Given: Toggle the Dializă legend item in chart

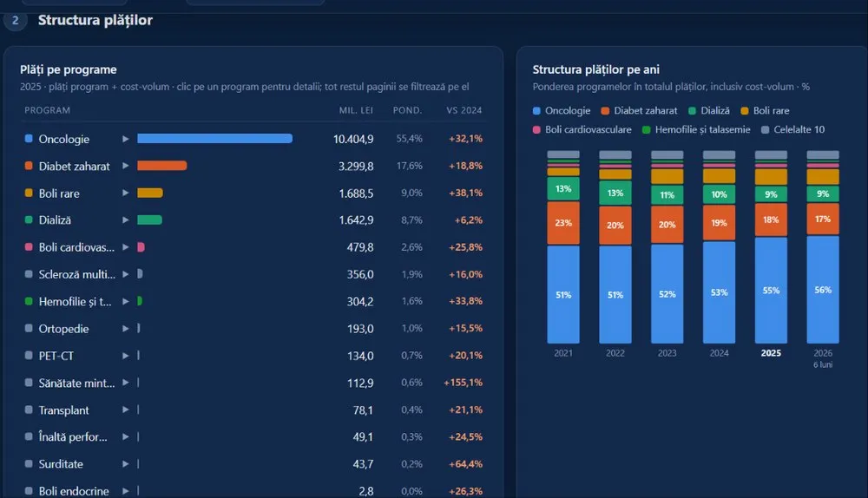Looking at the screenshot, I should coord(708,111).
